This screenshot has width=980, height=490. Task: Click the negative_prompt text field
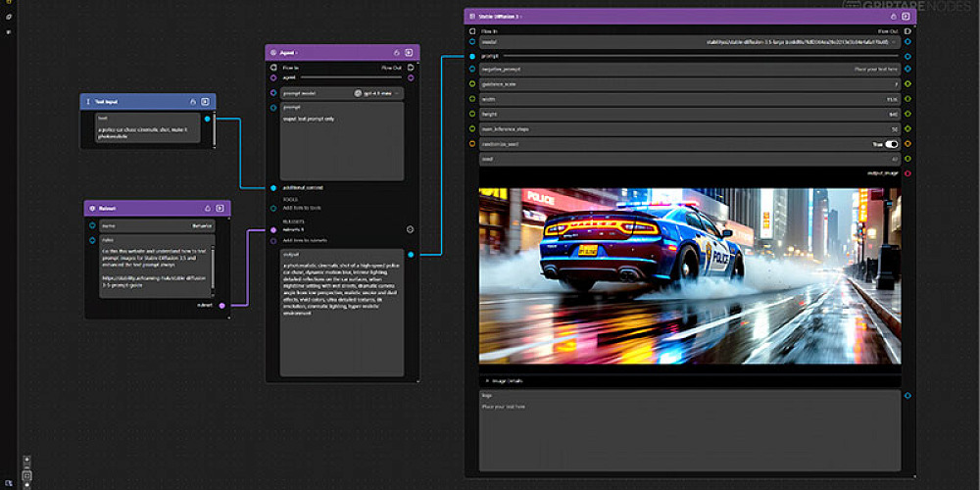tap(686, 70)
